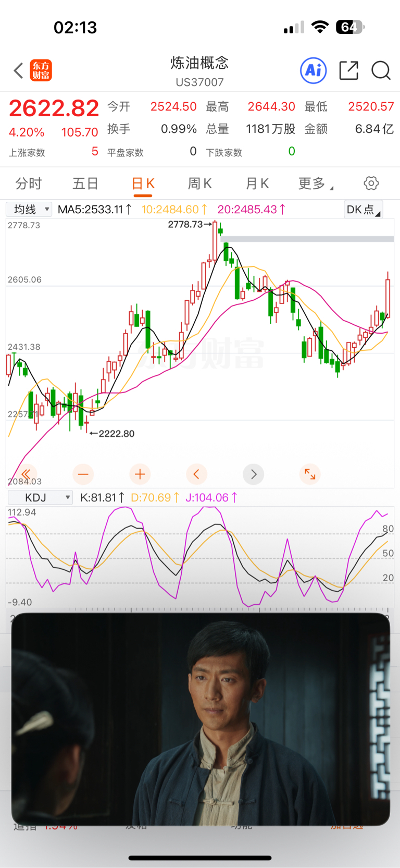This screenshot has height=868, width=400.
Task: Tap 今开 value 2524.50
Action: (x=173, y=107)
